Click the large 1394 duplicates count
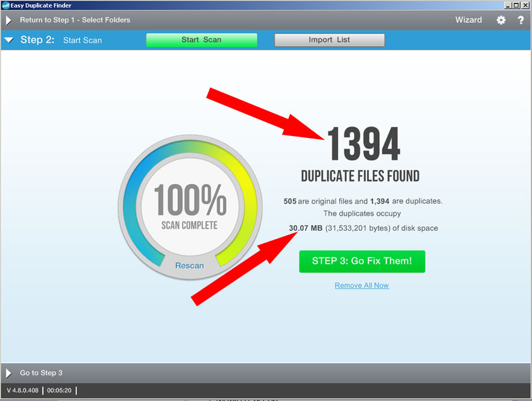 (x=364, y=144)
